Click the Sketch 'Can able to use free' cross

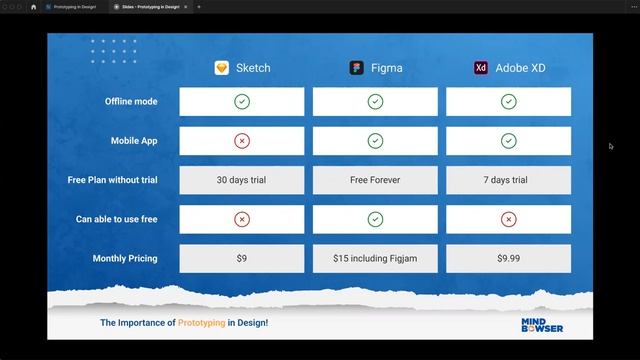(x=242, y=219)
